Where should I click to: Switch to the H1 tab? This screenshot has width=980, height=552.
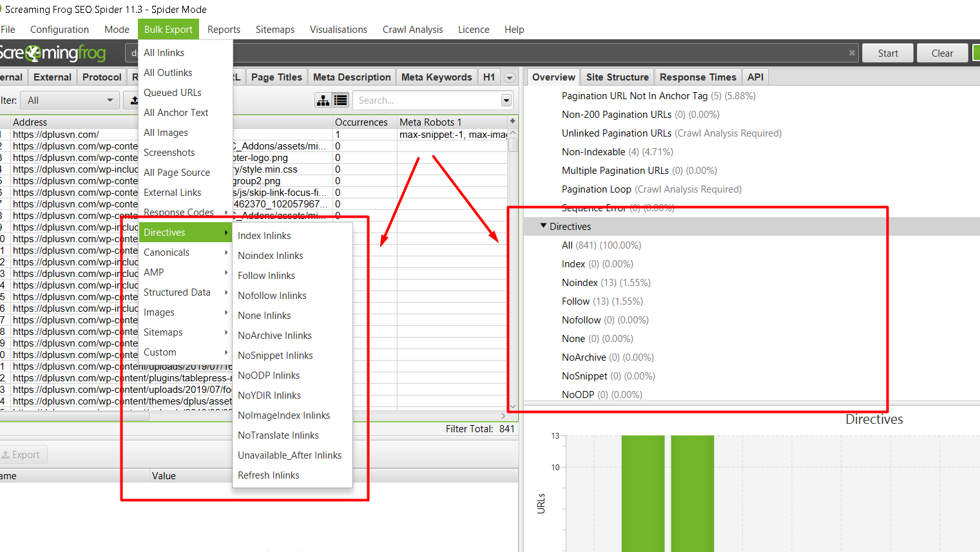[x=489, y=77]
